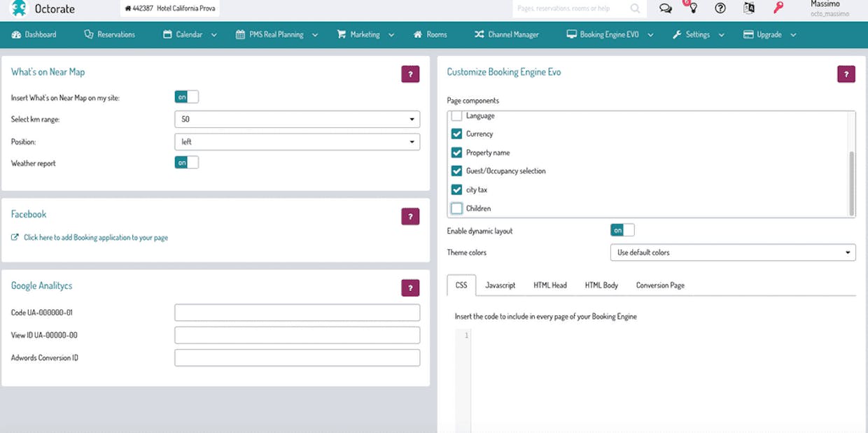The width and height of the screenshot is (868, 433).
Task: Open the chat messages icon
Action: point(666,8)
